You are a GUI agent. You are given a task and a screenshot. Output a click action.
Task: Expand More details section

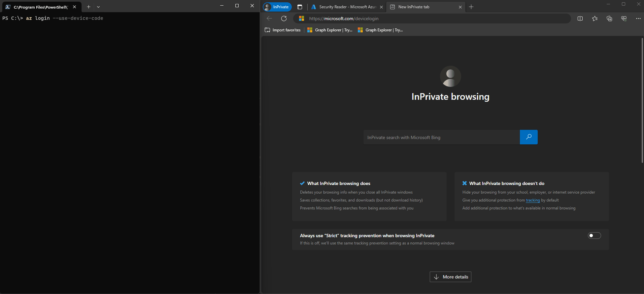[450, 277]
